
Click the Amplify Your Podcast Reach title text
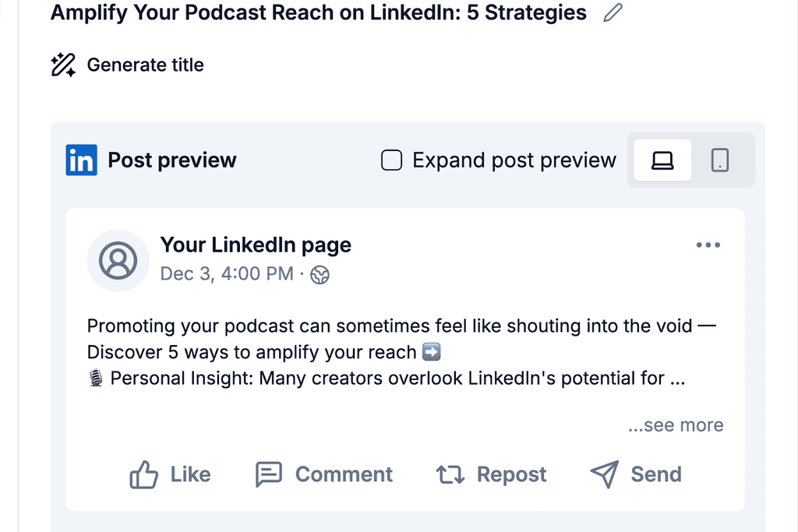318,12
